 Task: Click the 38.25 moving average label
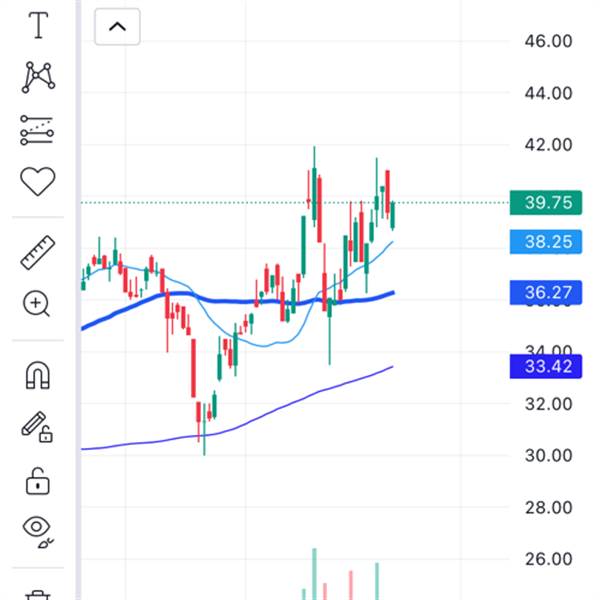pos(546,242)
